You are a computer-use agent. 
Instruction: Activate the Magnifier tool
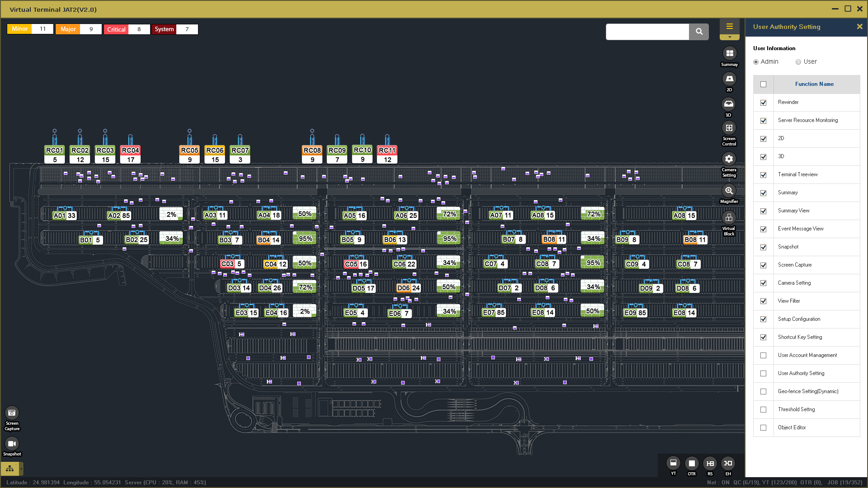(x=729, y=191)
